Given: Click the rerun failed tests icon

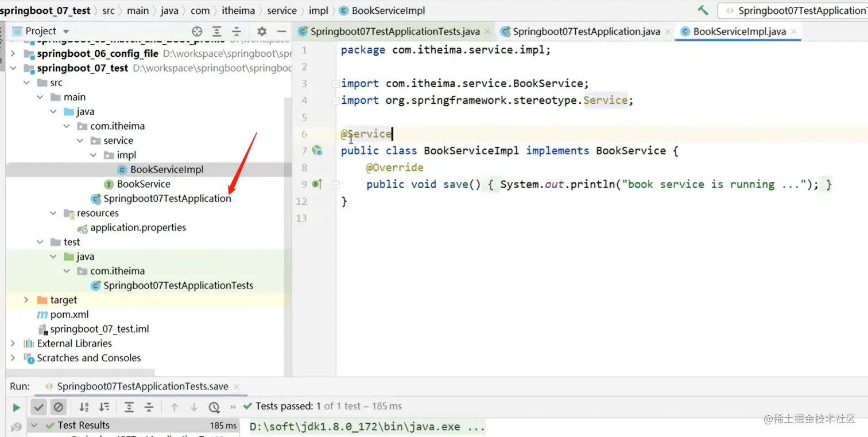Looking at the screenshot, I should [17, 427].
